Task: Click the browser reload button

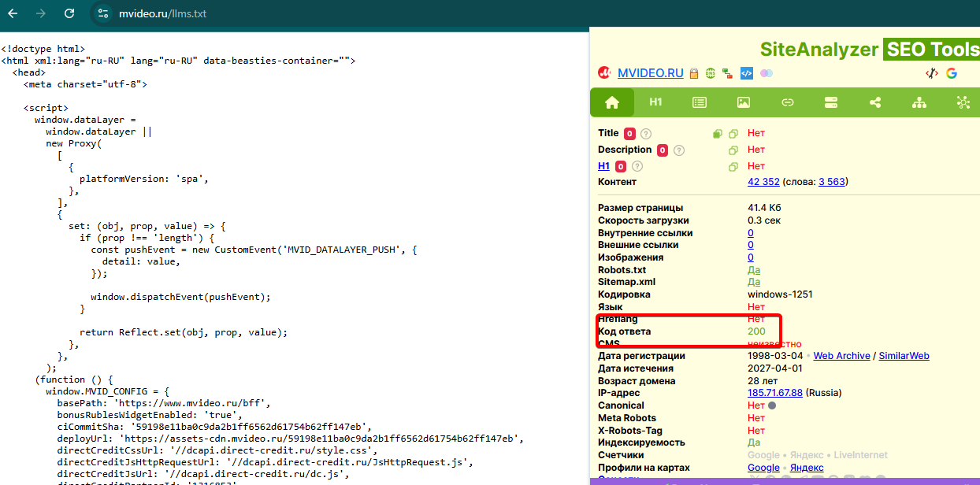Action: click(x=69, y=13)
